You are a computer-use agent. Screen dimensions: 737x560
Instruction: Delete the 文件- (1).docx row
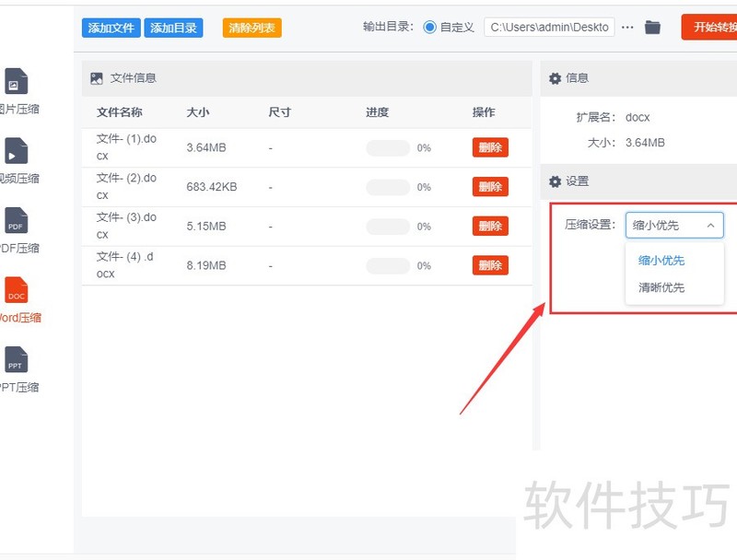pos(490,147)
